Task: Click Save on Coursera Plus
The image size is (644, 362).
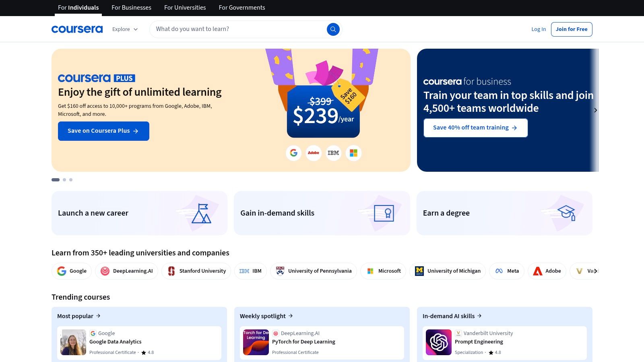Action: click(x=103, y=131)
